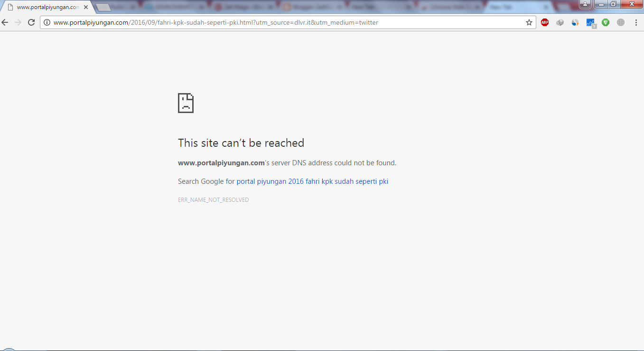This screenshot has width=644, height=351.
Task: Click the Google search suggestion link
Action: (x=312, y=181)
